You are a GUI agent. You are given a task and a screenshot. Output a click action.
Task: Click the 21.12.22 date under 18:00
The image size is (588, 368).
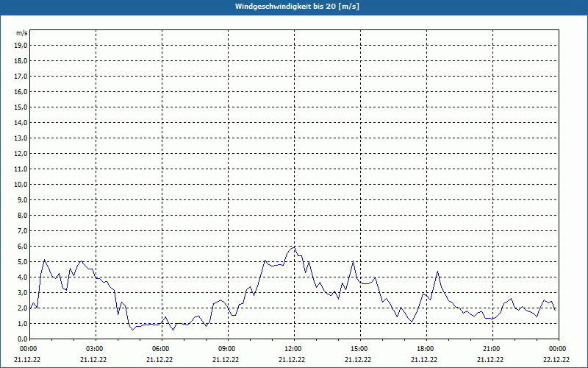point(424,359)
